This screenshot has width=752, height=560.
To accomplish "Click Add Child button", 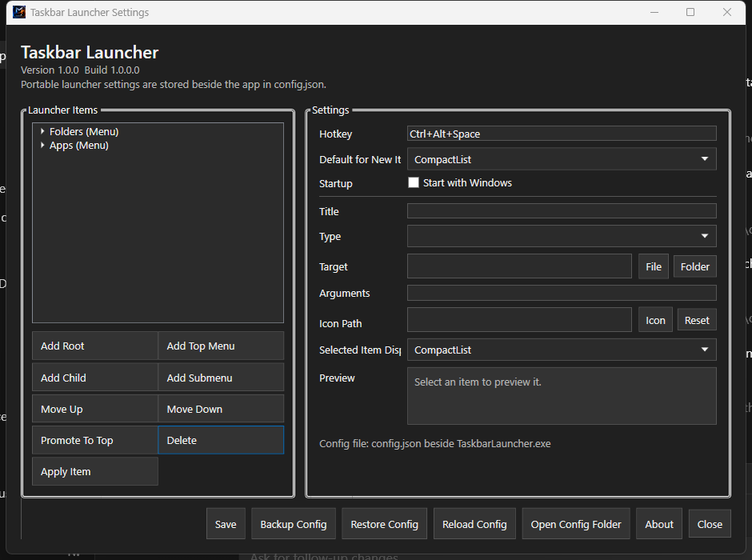I will (95, 378).
